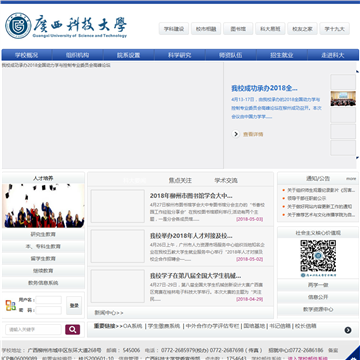Click date [2018-04-29] on third news item
This screenshot has height=360, width=360.
coord(250,299)
